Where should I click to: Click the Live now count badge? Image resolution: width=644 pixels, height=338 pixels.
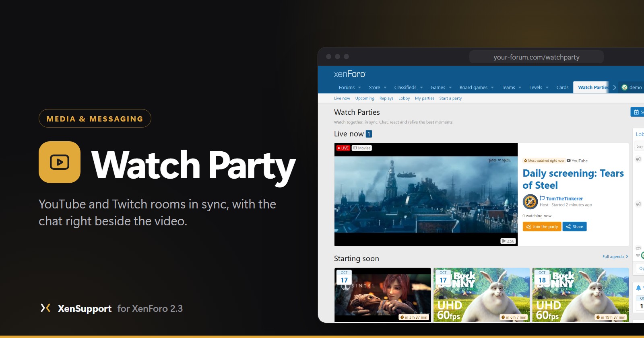click(x=369, y=134)
